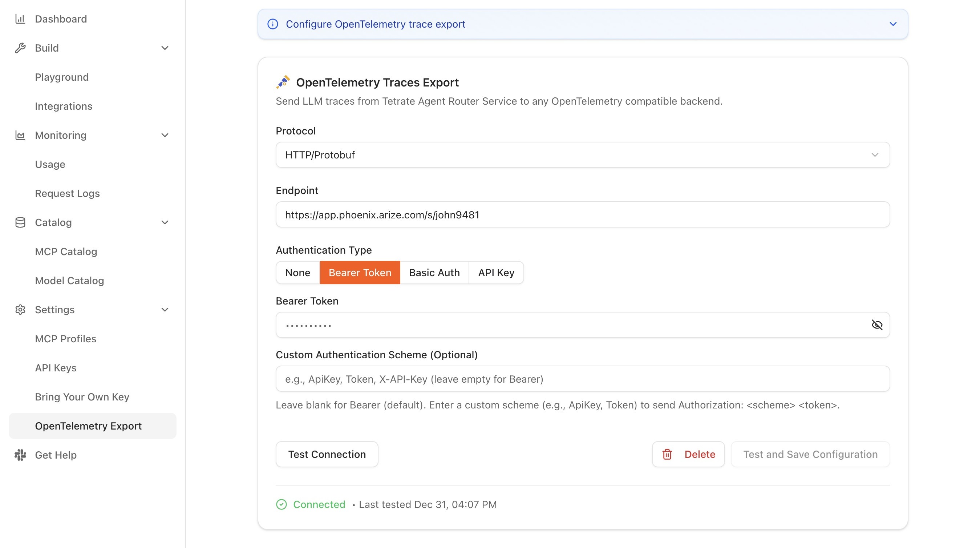
Task: Select Bearer Token authentication type
Action: 360,273
